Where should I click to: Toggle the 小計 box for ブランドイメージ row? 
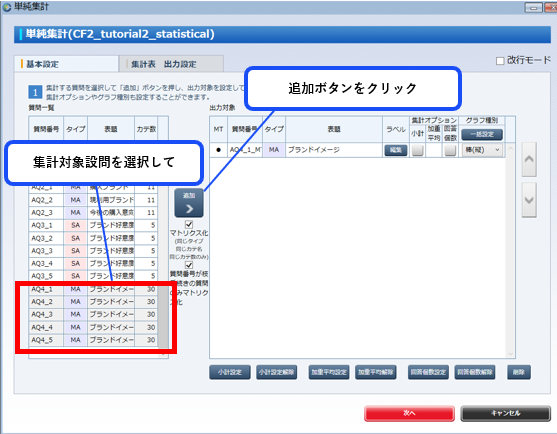tap(417, 150)
